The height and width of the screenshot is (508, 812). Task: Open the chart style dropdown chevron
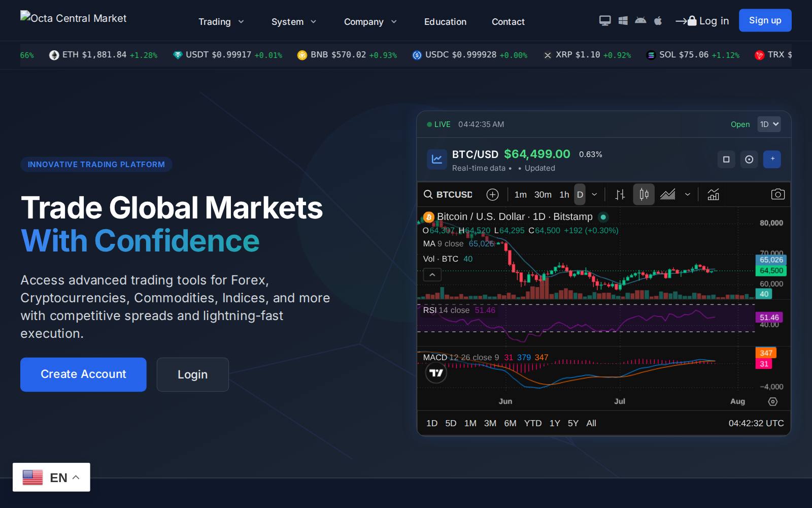pyautogui.click(x=688, y=195)
